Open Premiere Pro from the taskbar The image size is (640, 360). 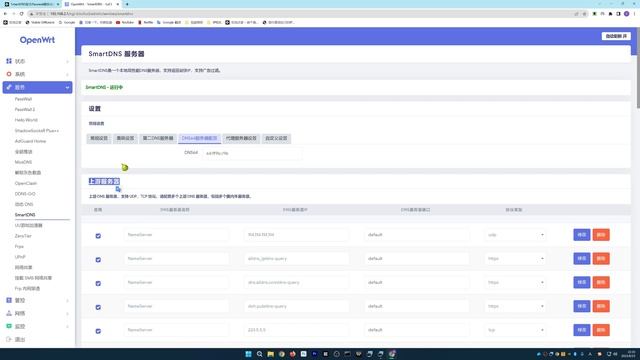pyautogui.click(x=314, y=354)
